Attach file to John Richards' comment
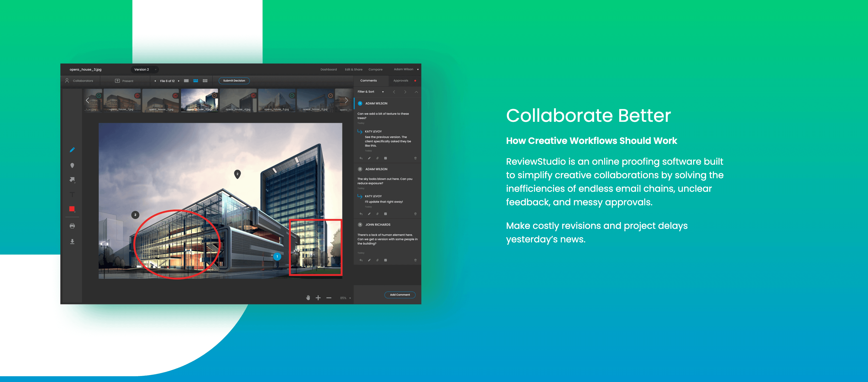This screenshot has height=382, width=868. [x=377, y=260]
